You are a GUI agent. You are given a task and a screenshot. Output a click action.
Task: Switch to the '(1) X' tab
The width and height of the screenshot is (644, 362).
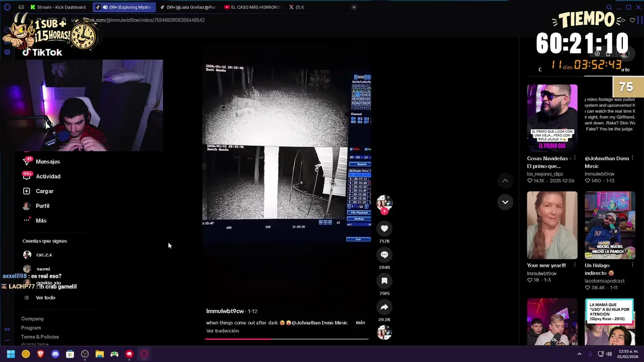pyautogui.click(x=297, y=7)
